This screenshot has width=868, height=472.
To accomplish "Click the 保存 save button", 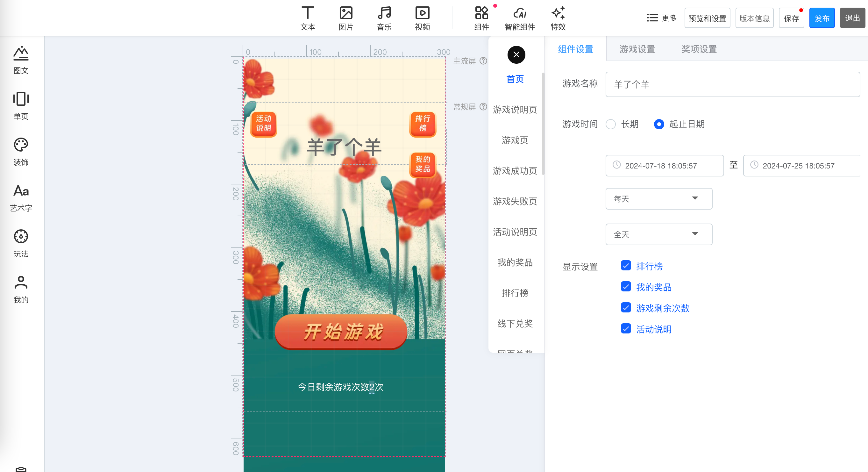I will (792, 18).
